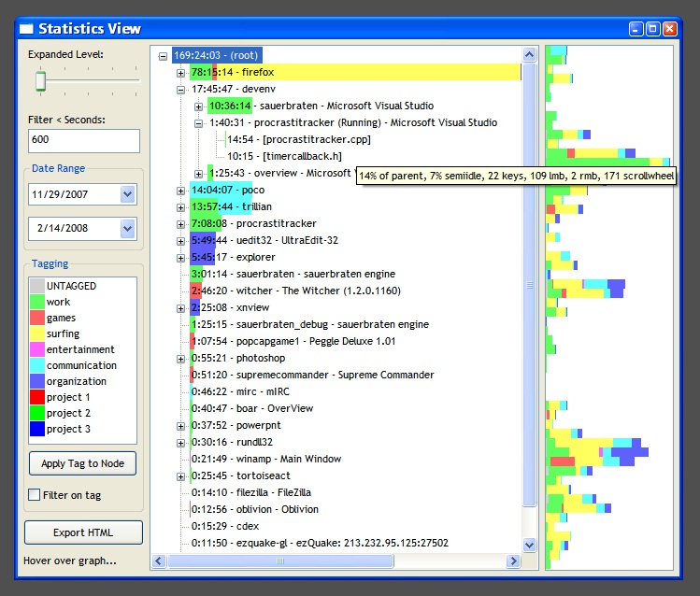This screenshot has height=596, width=700.
Task: Select the entertainment tag
Action: pos(80,349)
